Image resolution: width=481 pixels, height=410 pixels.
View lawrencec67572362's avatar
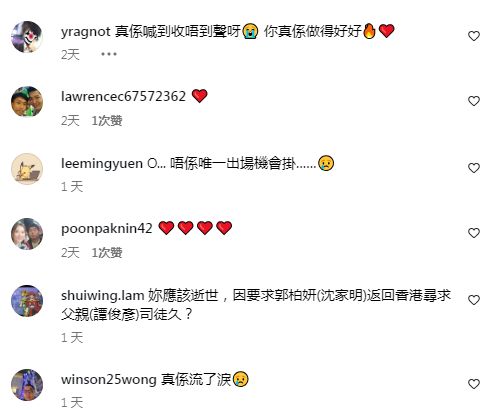click(27, 102)
